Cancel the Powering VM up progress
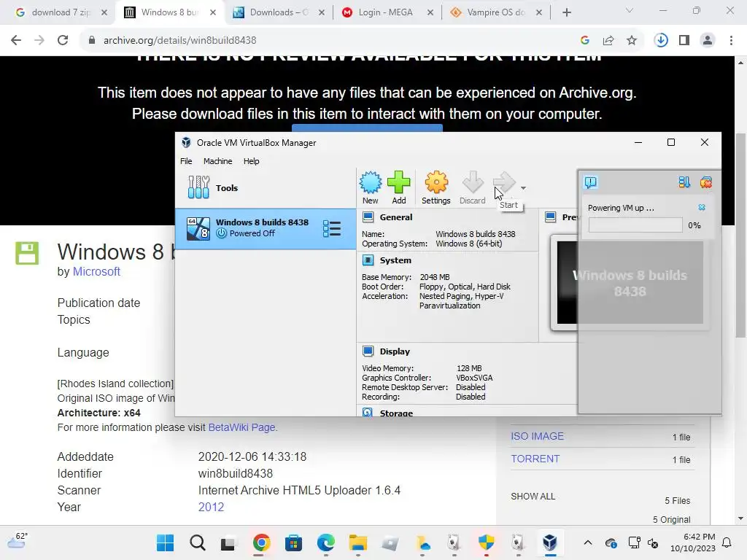The image size is (747, 560). coord(701,208)
